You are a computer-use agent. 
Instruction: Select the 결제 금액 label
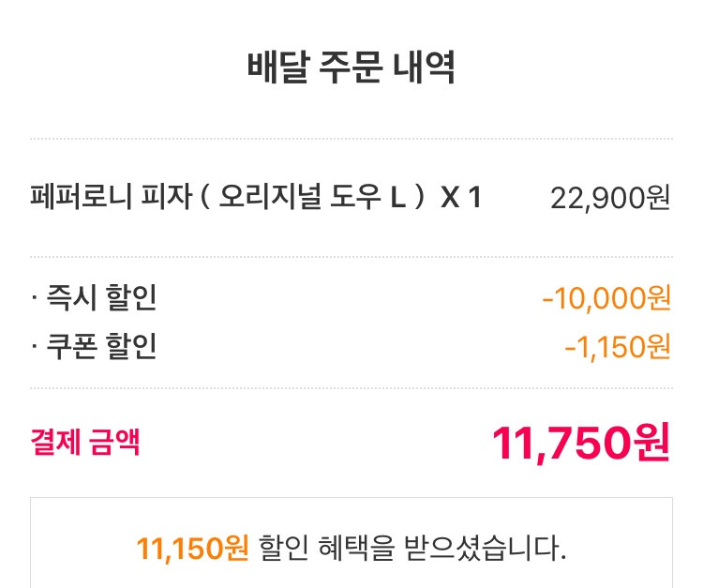85,442
